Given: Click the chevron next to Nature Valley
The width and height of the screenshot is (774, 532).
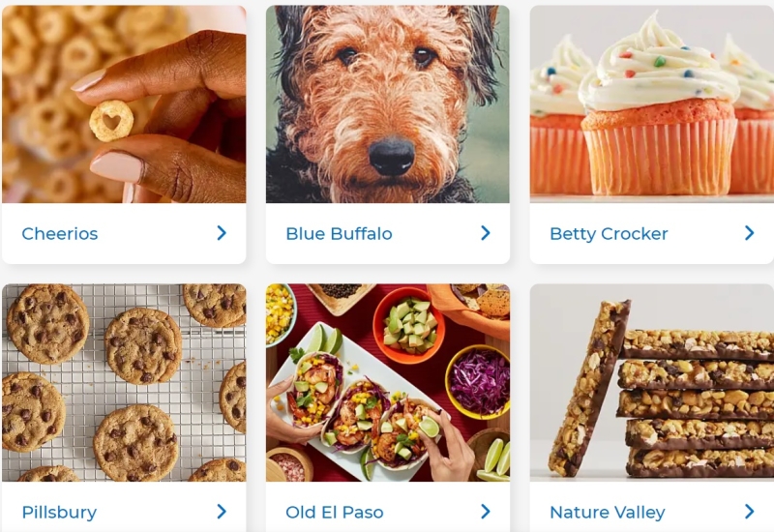Looking at the screenshot, I should [x=749, y=512].
